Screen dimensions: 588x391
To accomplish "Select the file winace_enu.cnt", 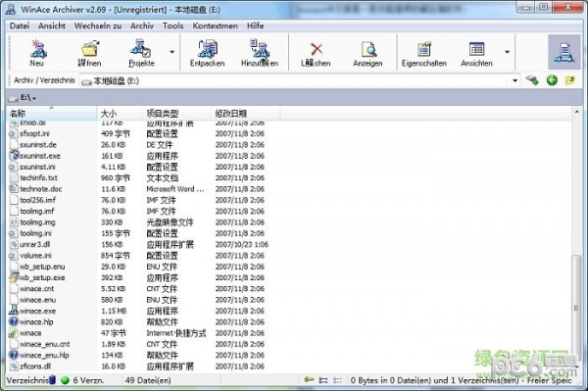I will point(45,344).
